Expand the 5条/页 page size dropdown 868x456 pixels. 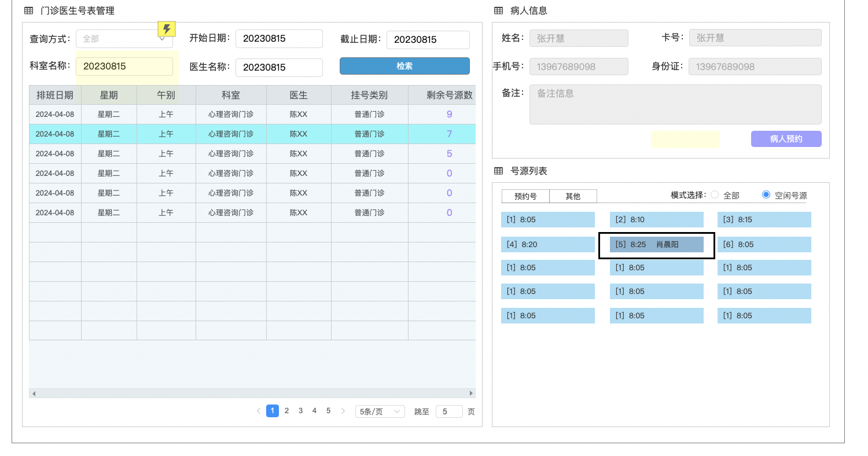[380, 411]
